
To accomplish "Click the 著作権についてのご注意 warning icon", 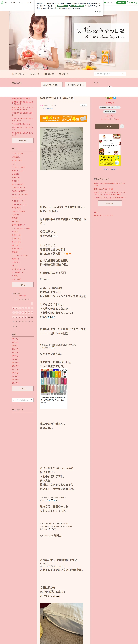I will 95,215.
